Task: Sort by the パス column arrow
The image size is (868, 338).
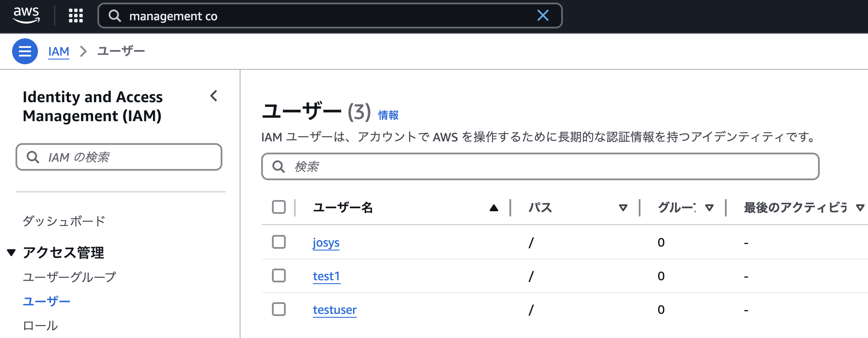Action: pyautogui.click(x=623, y=208)
